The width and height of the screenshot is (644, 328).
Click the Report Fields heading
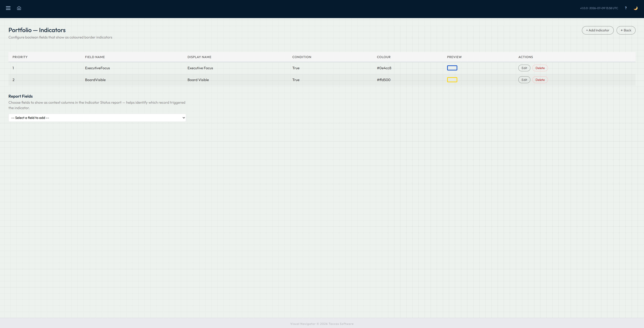tap(20, 96)
